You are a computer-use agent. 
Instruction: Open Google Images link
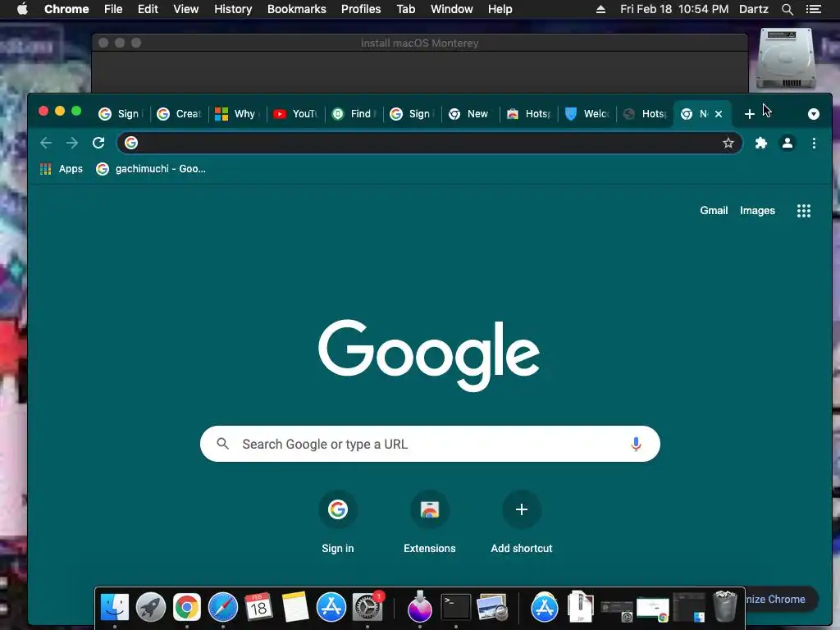[757, 211]
